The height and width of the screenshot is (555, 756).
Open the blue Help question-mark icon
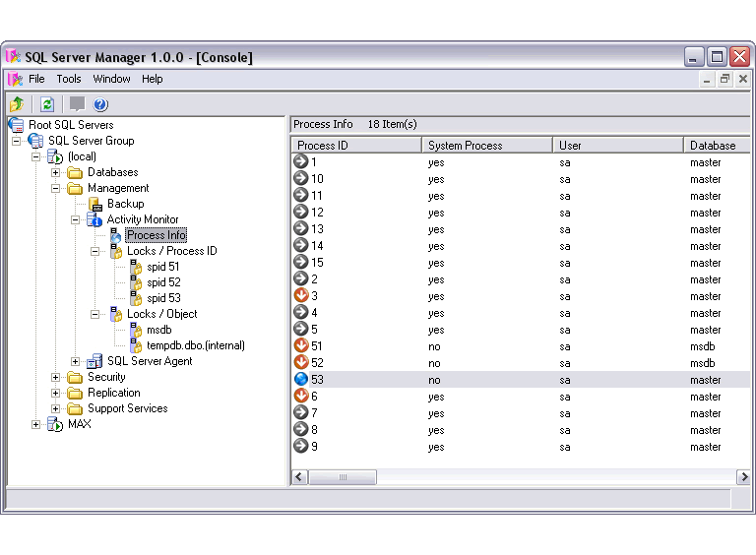(100, 104)
